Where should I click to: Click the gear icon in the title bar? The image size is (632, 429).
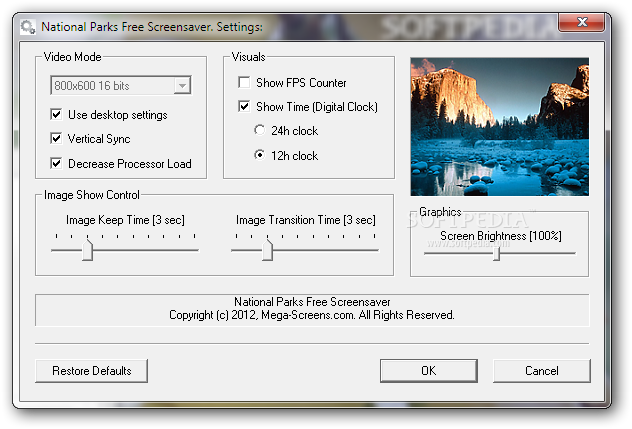pos(28,27)
